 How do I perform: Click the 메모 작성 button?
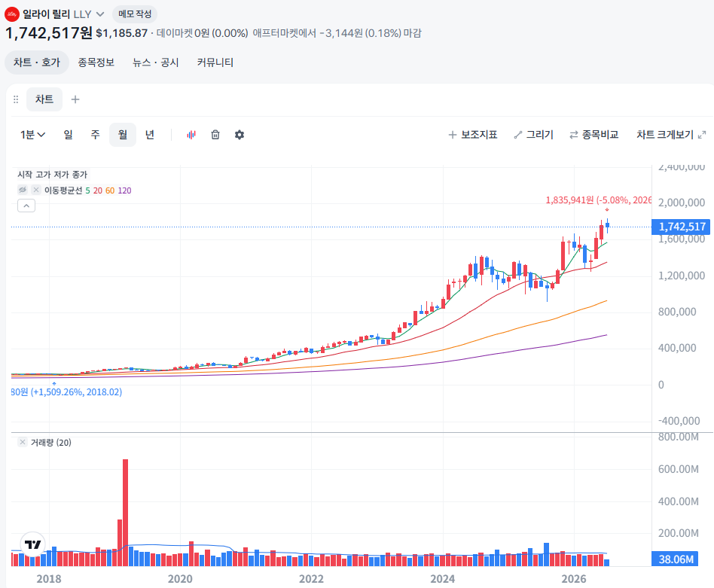click(135, 14)
